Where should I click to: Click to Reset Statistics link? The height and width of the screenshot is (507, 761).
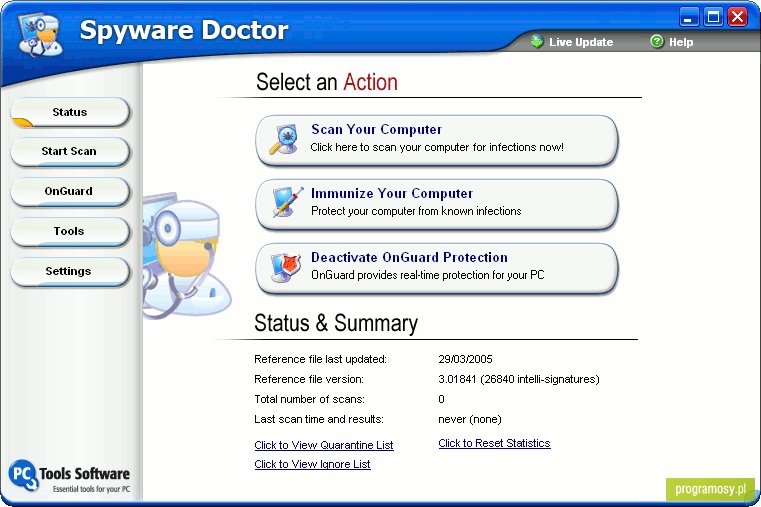coord(494,443)
